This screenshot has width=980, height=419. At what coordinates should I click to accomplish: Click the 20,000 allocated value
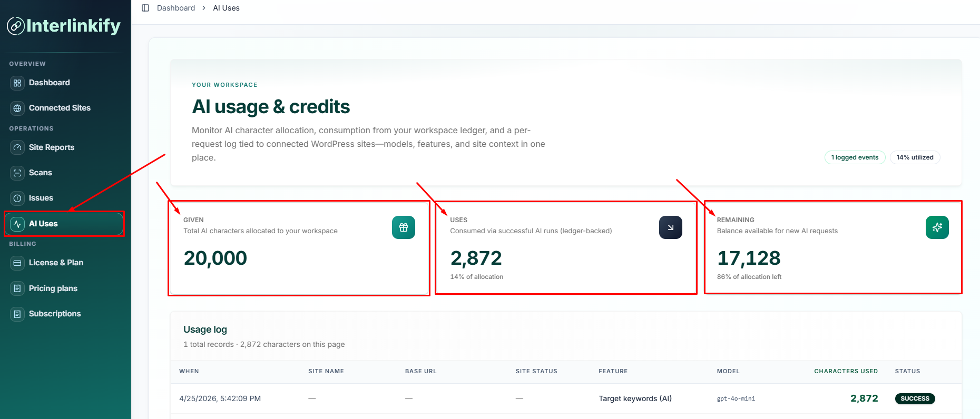[x=215, y=258]
